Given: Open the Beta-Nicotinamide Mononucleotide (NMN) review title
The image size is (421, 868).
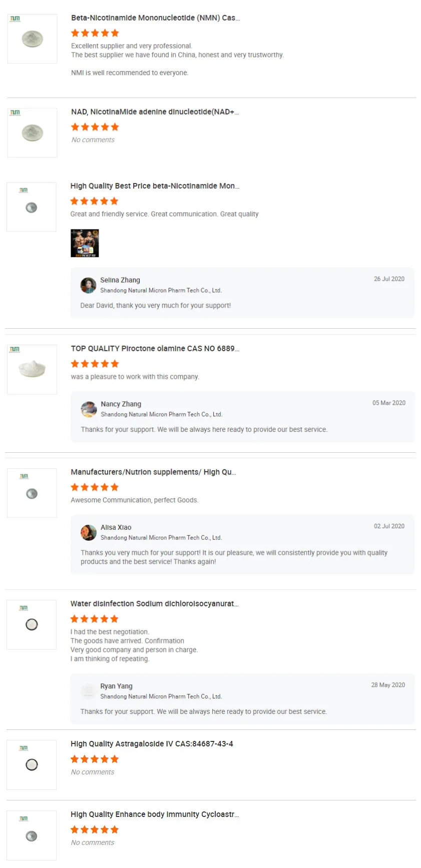Looking at the screenshot, I should pyautogui.click(x=155, y=18).
